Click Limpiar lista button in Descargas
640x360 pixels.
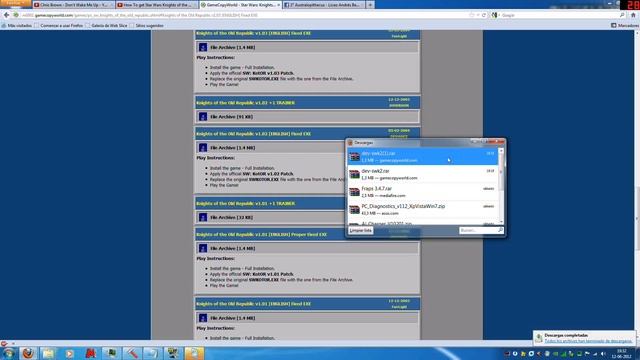click(x=360, y=231)
